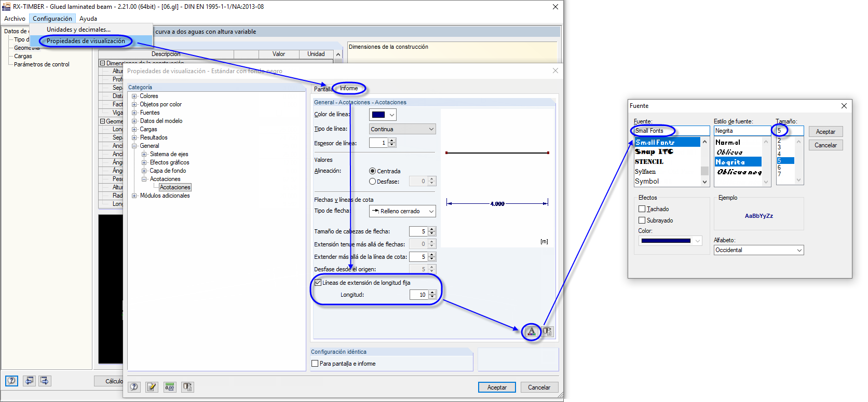
Task: Expand 'Sistema de ejes' node
Action: 144,154
